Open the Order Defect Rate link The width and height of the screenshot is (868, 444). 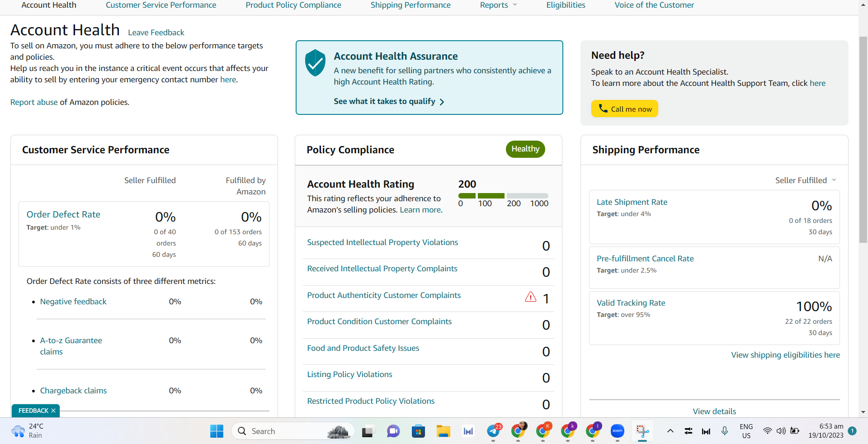click(x=63, y=214)
